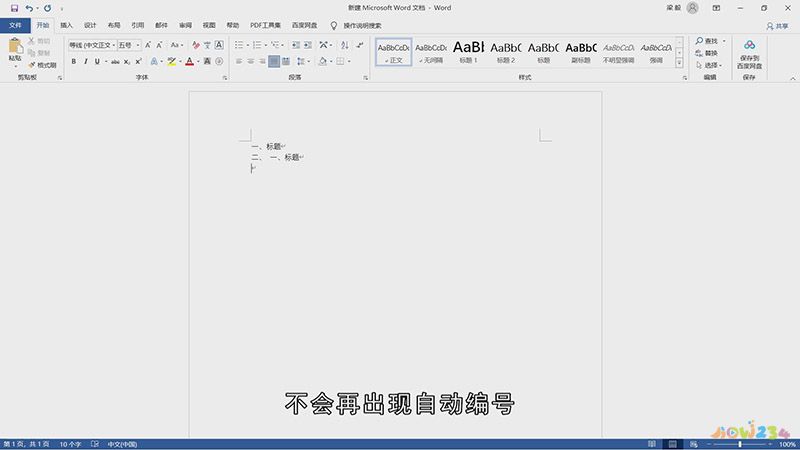Apply the 正文 Normal style
Screen dimensions: 800x450
393,52
